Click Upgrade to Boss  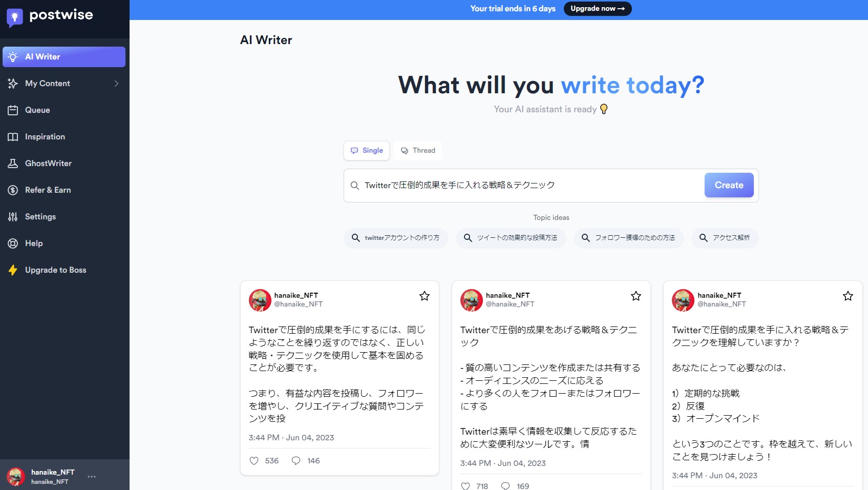pyautogui.click(x=64, y=270)
